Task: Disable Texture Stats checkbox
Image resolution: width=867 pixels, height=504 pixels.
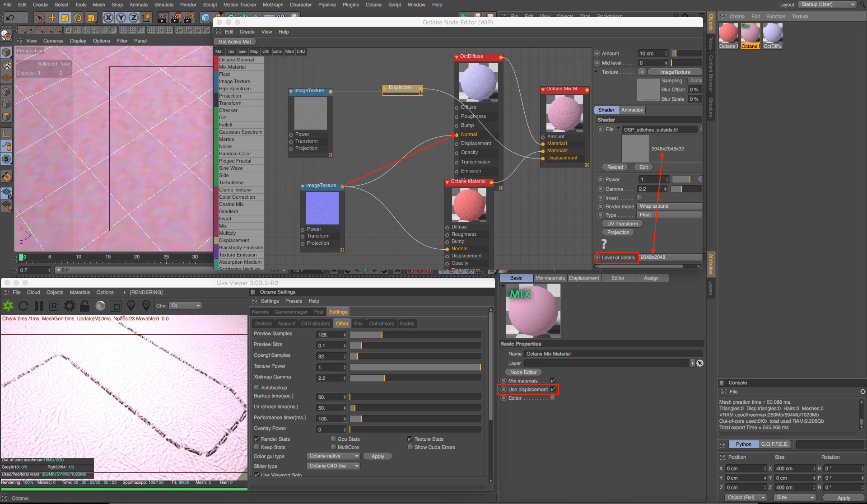Action: pos(410,439)
